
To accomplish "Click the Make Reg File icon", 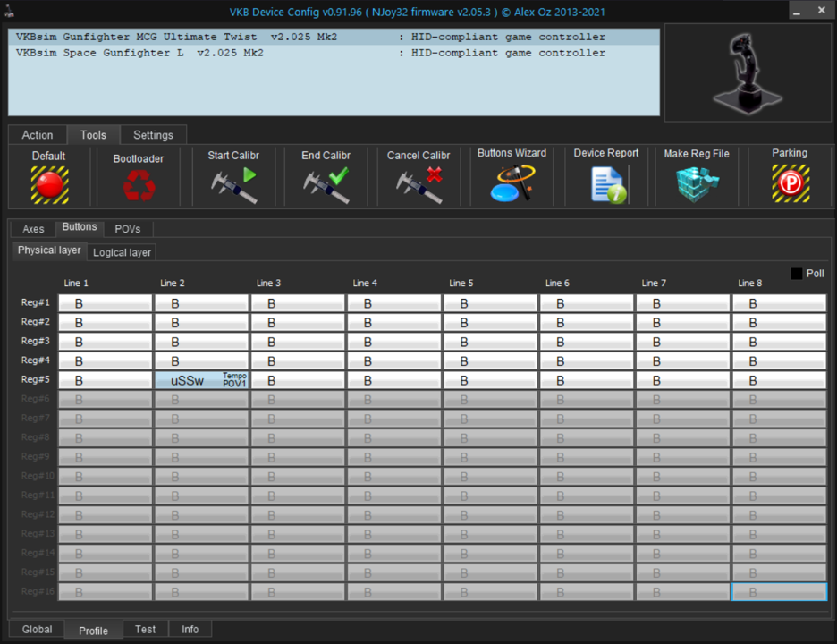I will (697, 183).
